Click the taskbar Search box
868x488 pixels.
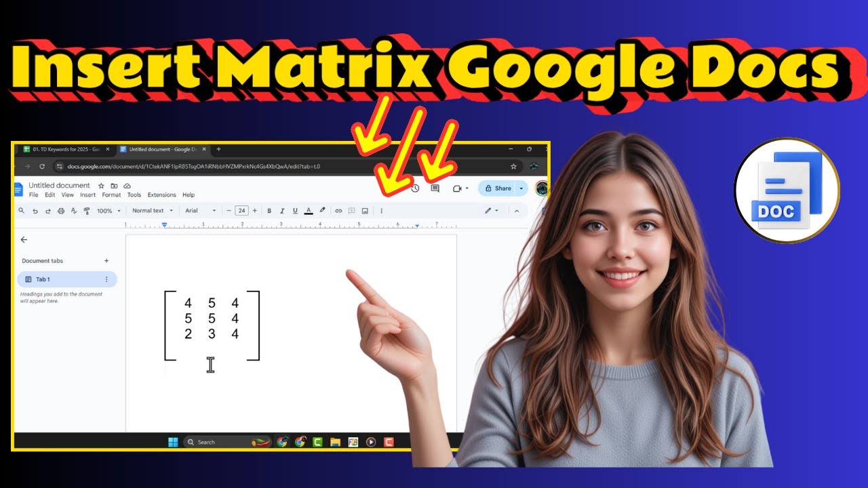click(x=227, y=442)
